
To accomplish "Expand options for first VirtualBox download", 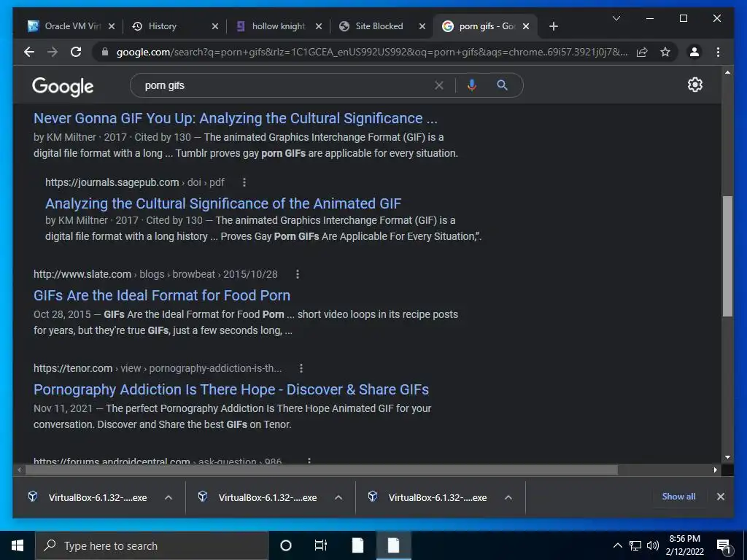I will (x=169, y=497).
